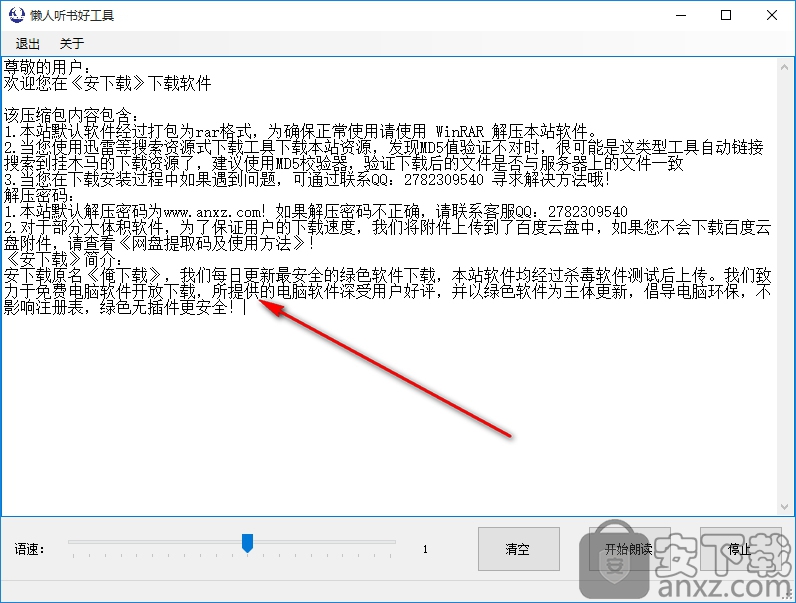Image resolution: width=796 pixels, height=603 pixels.
Task: Click the 语速 slider track right end
Action: click(x=392, y=542)
